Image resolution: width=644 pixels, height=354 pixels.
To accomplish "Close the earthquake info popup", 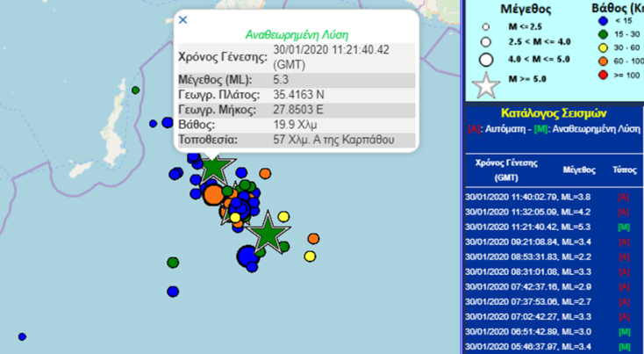I will coord(182,19).
